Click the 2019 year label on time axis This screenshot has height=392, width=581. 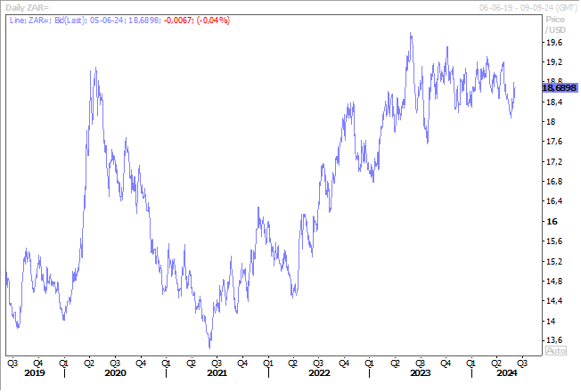click(x=35, y=373)
